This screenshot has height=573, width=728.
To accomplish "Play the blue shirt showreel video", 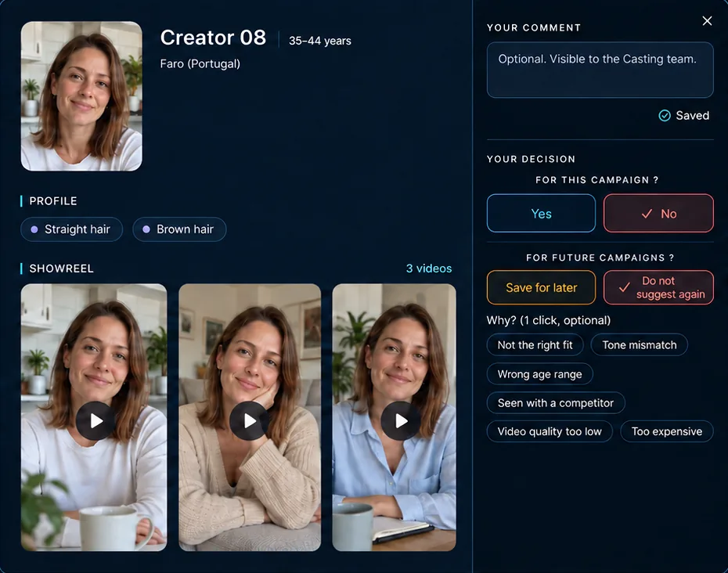I will pos(401,420).
